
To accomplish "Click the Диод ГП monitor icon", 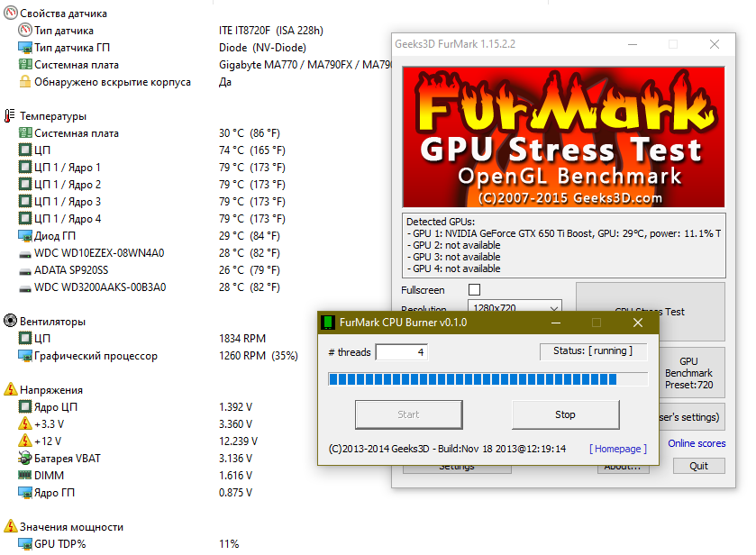I will (x=25, y=236).
